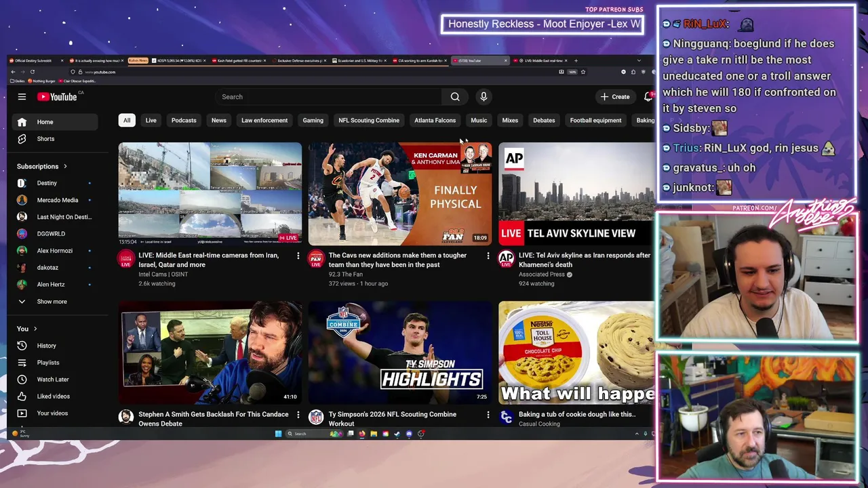Click the Create button
Screen dimensions: 868x488
coord(615,97)
